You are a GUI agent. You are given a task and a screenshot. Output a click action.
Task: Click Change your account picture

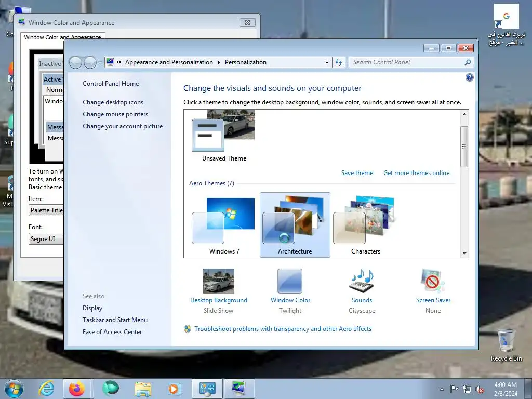coord(123,126)
